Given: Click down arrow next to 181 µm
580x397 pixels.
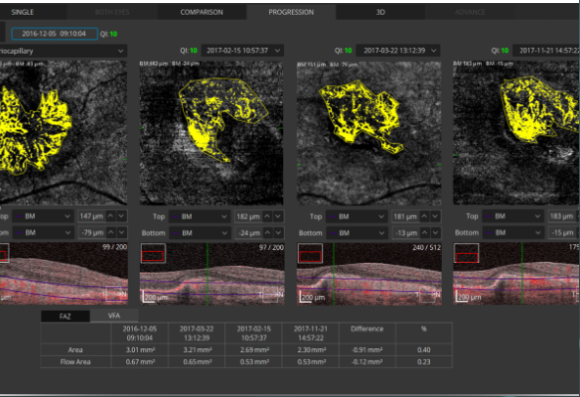Looking at the screenshot, I should (435, 216).
